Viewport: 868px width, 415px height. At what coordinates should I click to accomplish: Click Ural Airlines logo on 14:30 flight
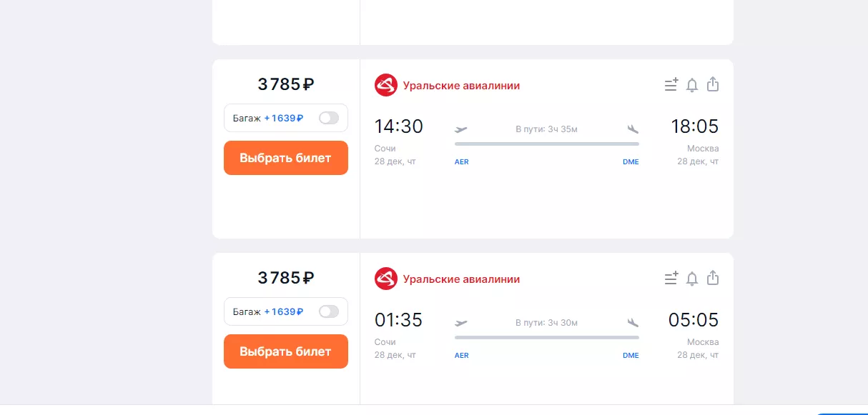coord(386,85)
